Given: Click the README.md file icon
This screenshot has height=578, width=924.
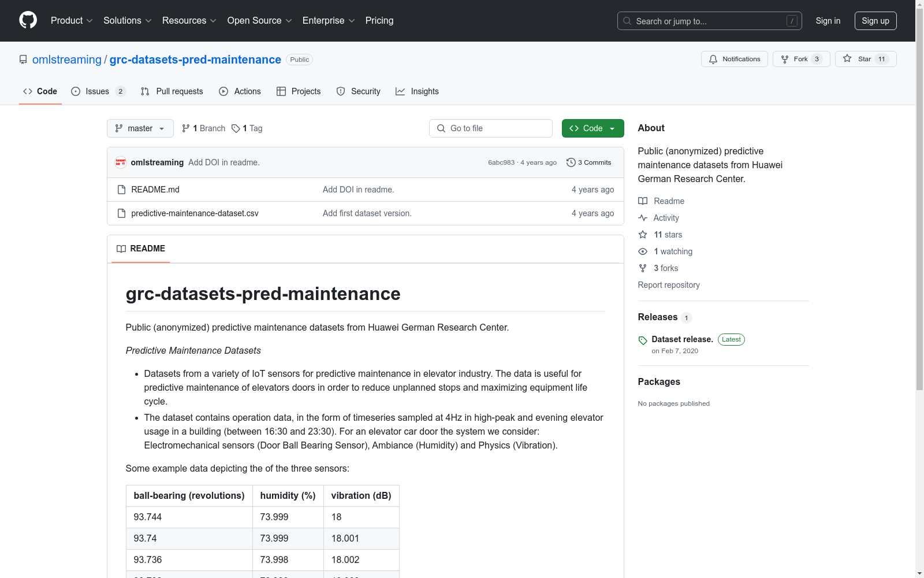Looking at the screenshot, I should click(x=121, y=190).
